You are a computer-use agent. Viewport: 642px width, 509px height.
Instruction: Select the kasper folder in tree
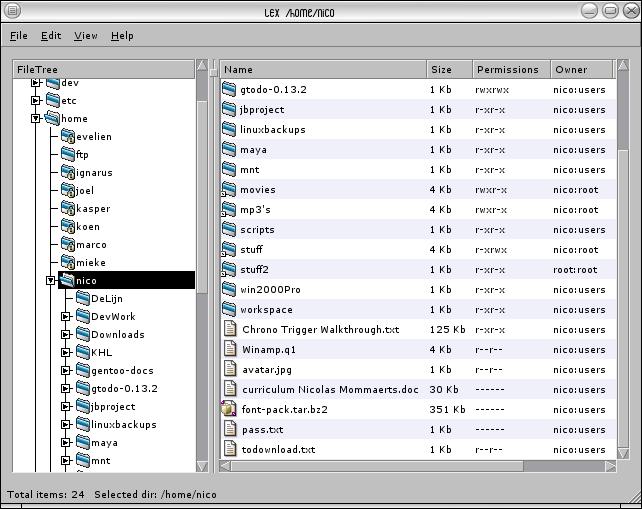(93, 209)
